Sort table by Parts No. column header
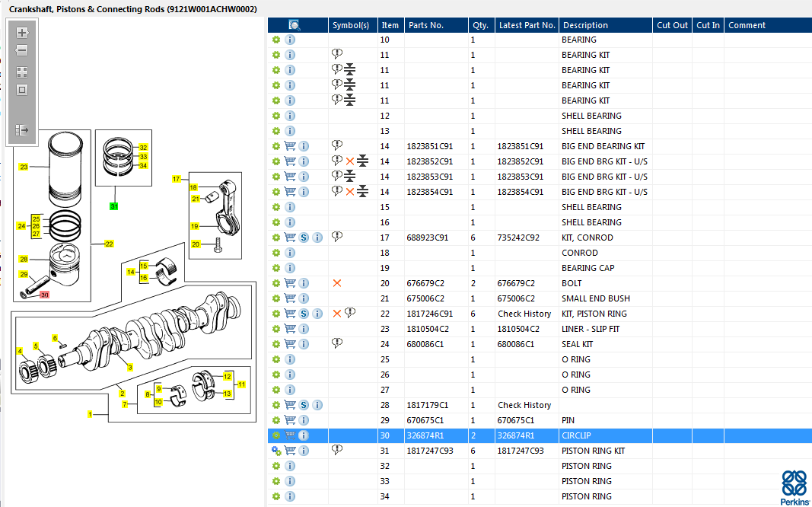The image size is (812, 507). [425, 25]
